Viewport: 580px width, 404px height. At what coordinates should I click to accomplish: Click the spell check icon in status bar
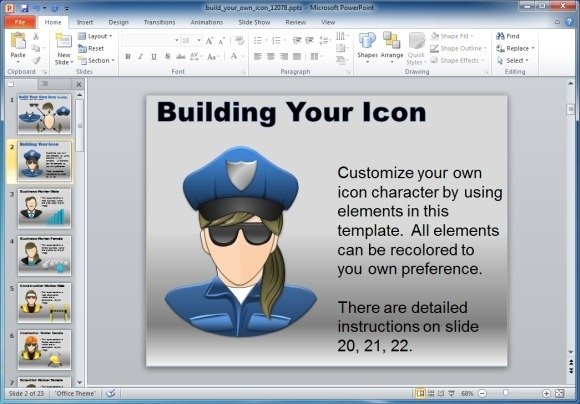pos(111,393)
